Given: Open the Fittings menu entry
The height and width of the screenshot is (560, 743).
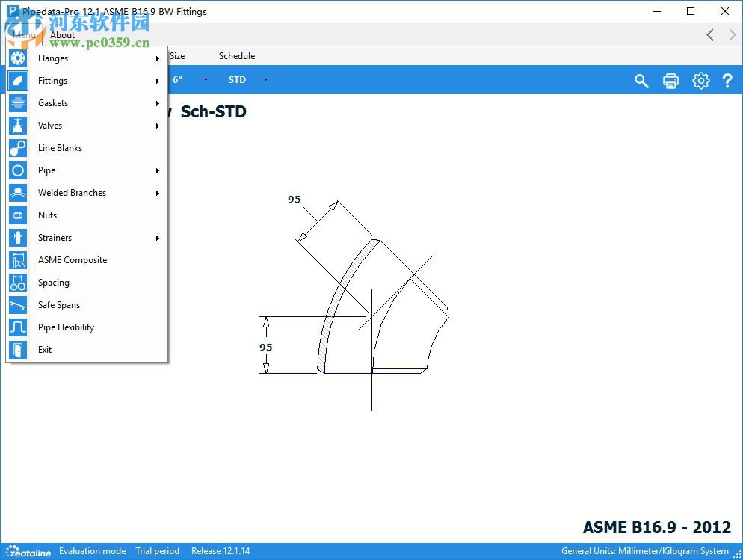Looking at the screenshot, I should coord(87,81).
